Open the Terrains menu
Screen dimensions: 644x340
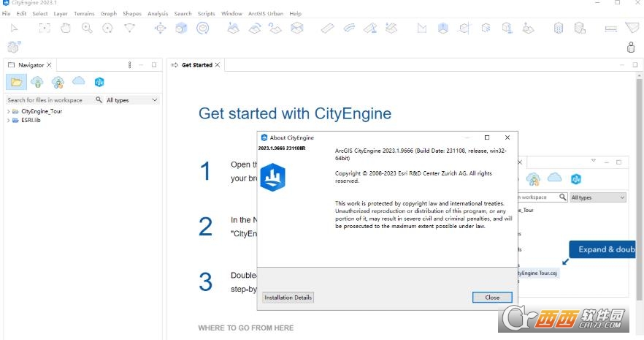pyautogui.click(x=84, y=14)
